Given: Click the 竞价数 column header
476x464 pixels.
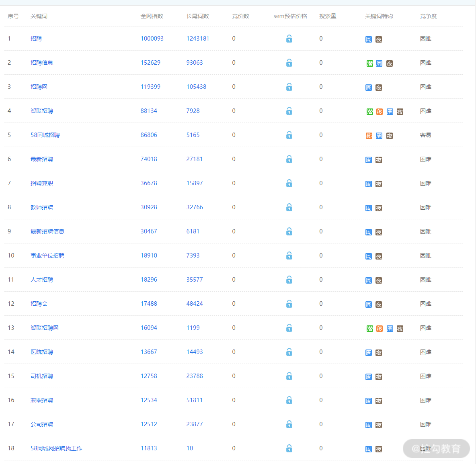Looking at the screenshot, I should point(241,16).
